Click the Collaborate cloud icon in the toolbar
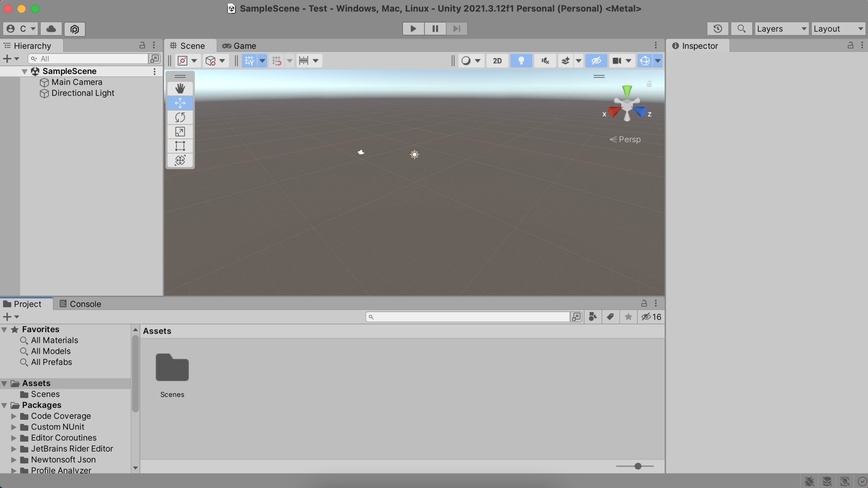Screen dimensions: 868x488 click(x=50, y=29)
